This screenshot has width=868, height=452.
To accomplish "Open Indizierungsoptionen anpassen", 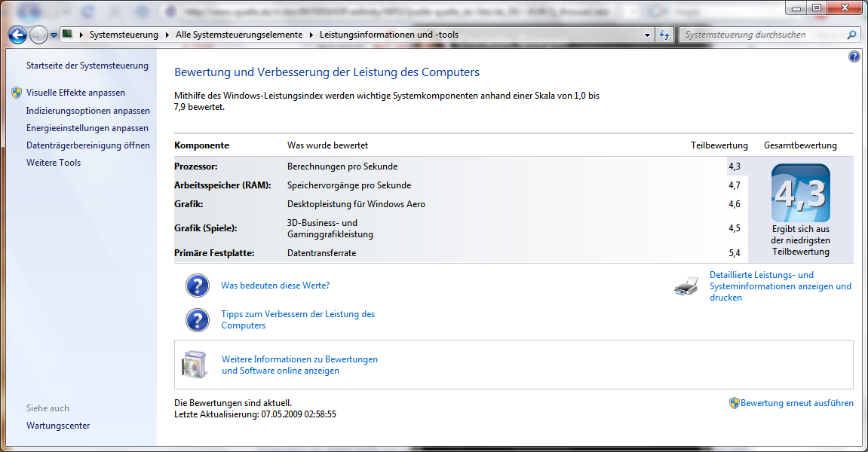I will point(88,111).
